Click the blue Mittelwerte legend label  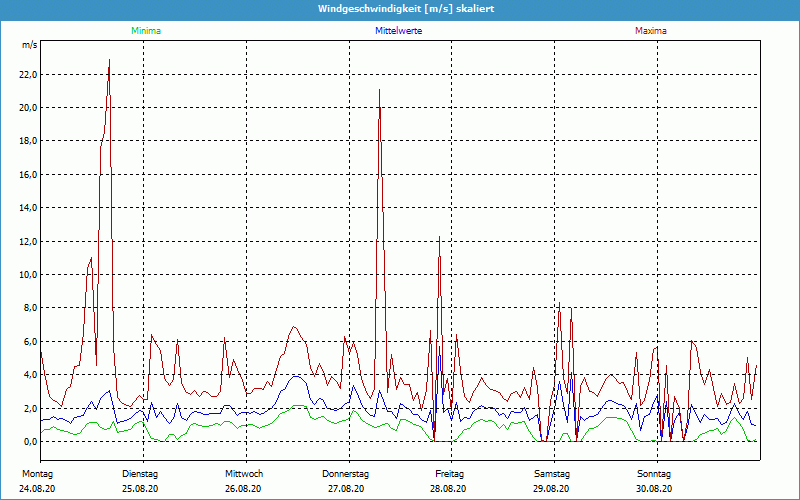pyautogui.click(x=398, y=31)
